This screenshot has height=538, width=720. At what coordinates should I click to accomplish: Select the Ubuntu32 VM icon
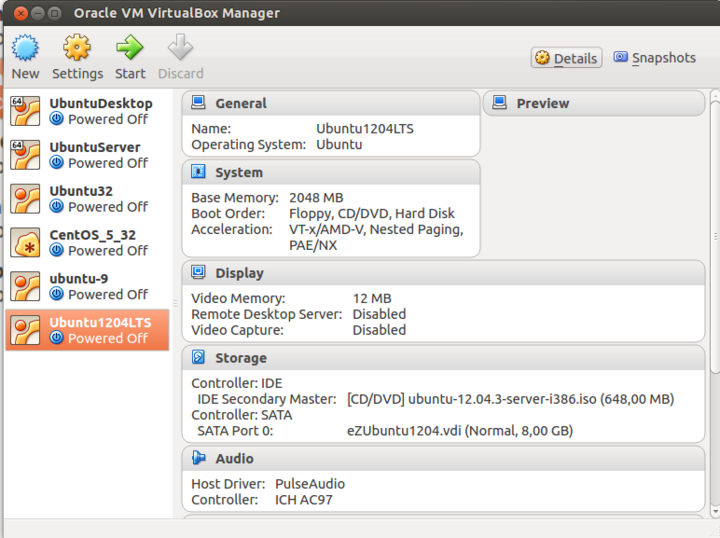point(25,199)
